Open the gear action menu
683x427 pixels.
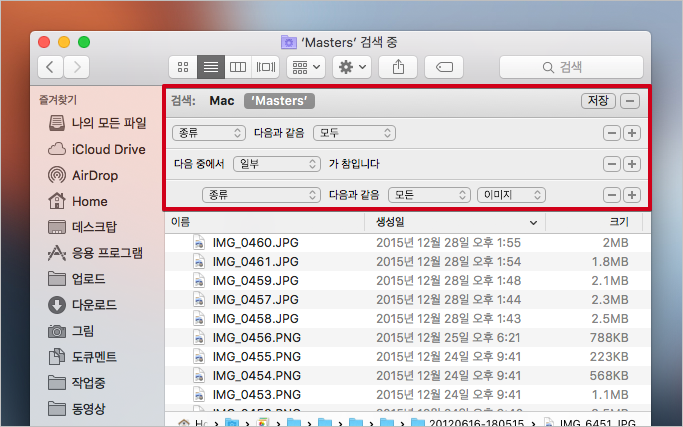coord(352,67)
